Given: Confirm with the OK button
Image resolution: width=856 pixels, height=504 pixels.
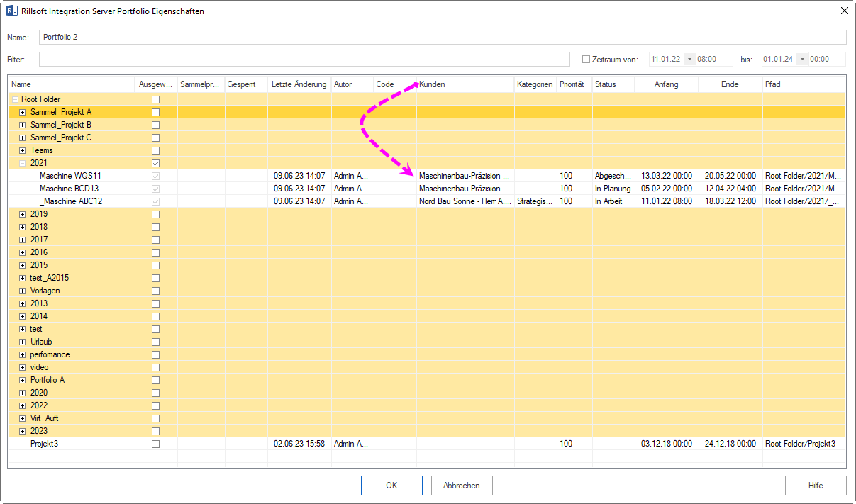Looking at the screenshot, I should [x=391, y=486].
